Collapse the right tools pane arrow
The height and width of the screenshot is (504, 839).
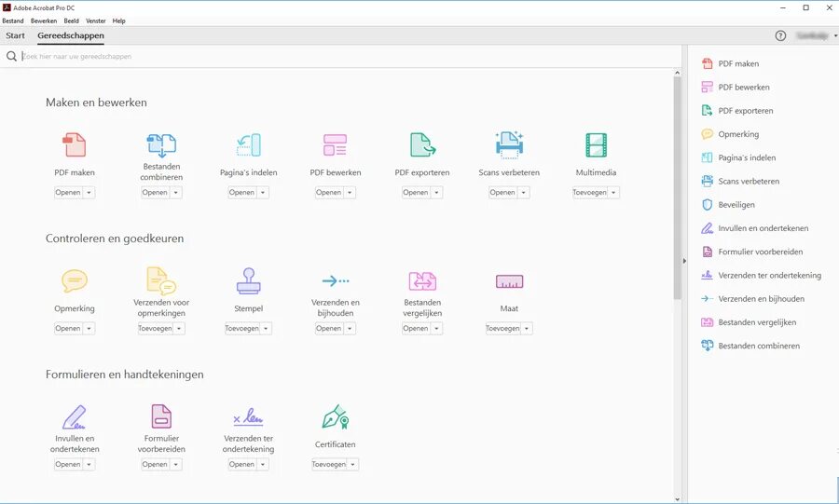click(684, 262)
